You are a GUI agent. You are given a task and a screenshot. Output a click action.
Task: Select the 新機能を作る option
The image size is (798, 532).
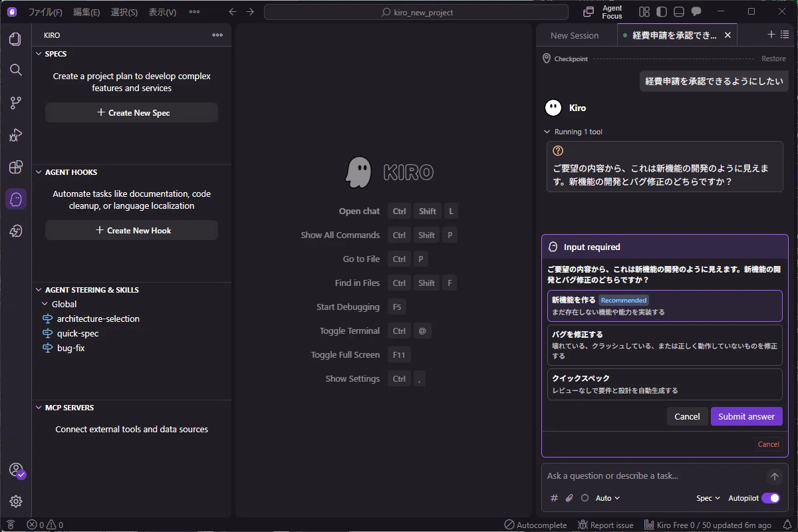tap(665, 305)
